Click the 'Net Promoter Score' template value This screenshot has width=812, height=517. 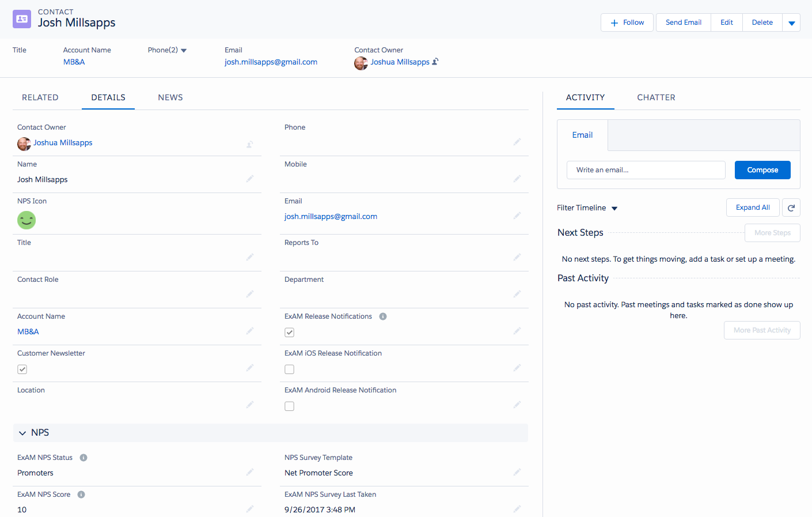point(318,473)
